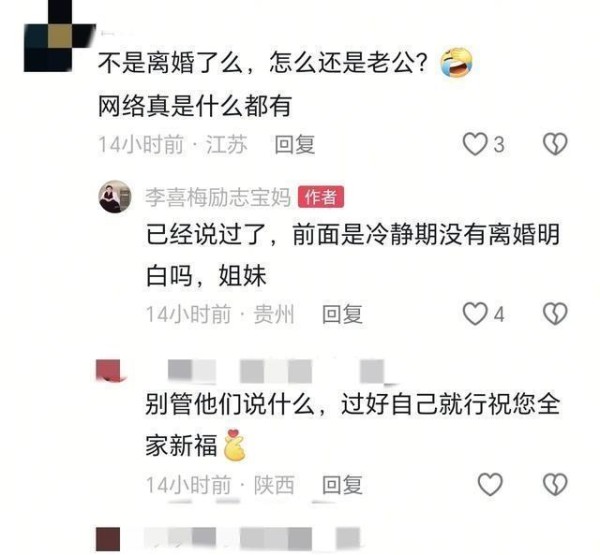Open the red avatar of the Shaanxi commenter
This screenshot has width=600, height=555.
(109, 370)
